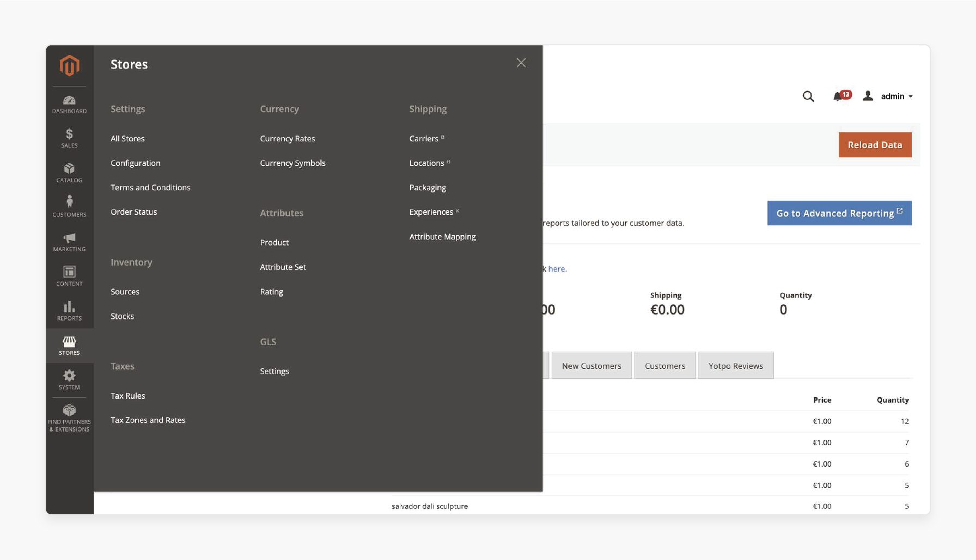Click the Price column header
976x560 pixels.
click(x=822, y=400)
